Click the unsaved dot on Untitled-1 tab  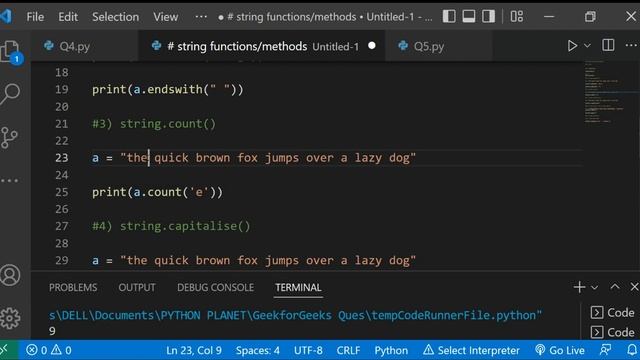click(x=372, y=46)
